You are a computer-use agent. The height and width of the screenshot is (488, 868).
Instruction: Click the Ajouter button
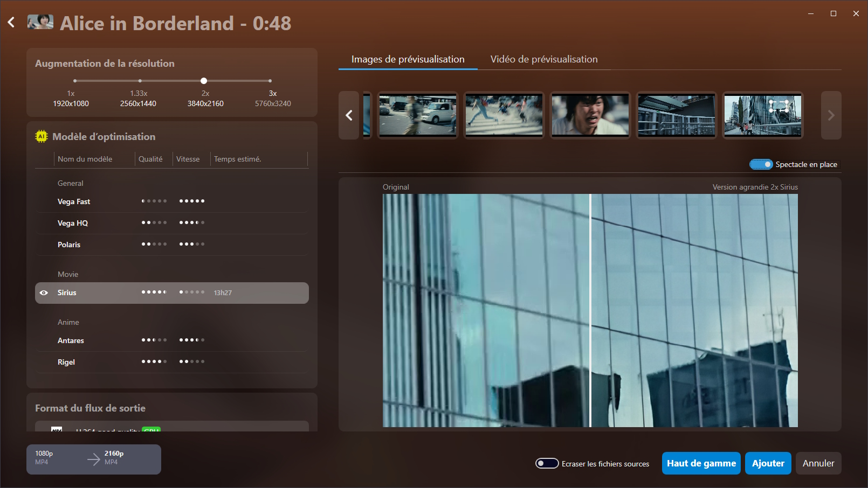tap(768, 463)
